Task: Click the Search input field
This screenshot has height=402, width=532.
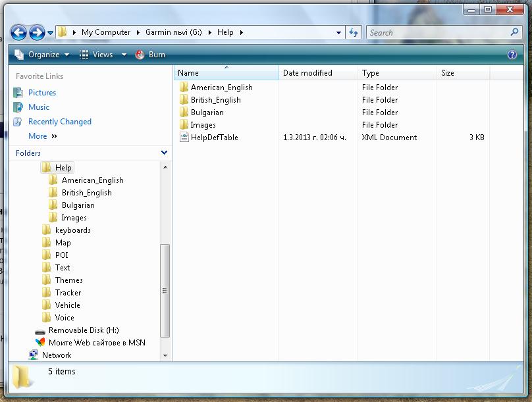Action: coord(437,32)
